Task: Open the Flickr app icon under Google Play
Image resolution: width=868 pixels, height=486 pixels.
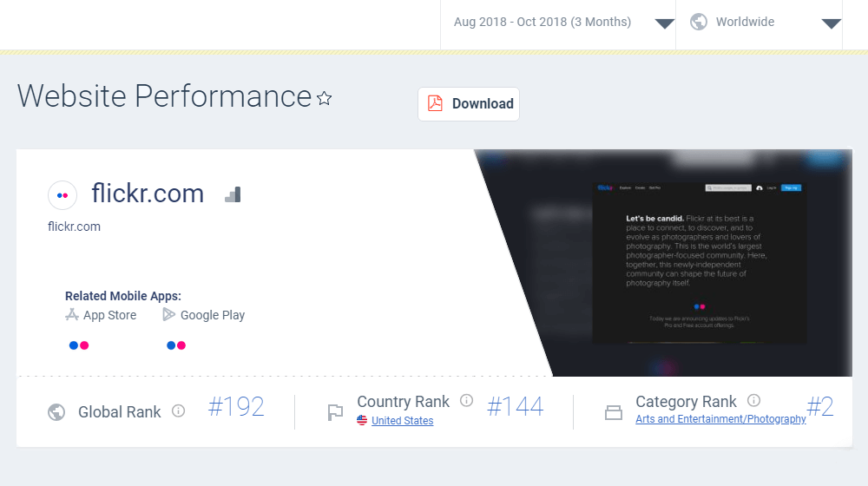Action: [x=176, y=345]
